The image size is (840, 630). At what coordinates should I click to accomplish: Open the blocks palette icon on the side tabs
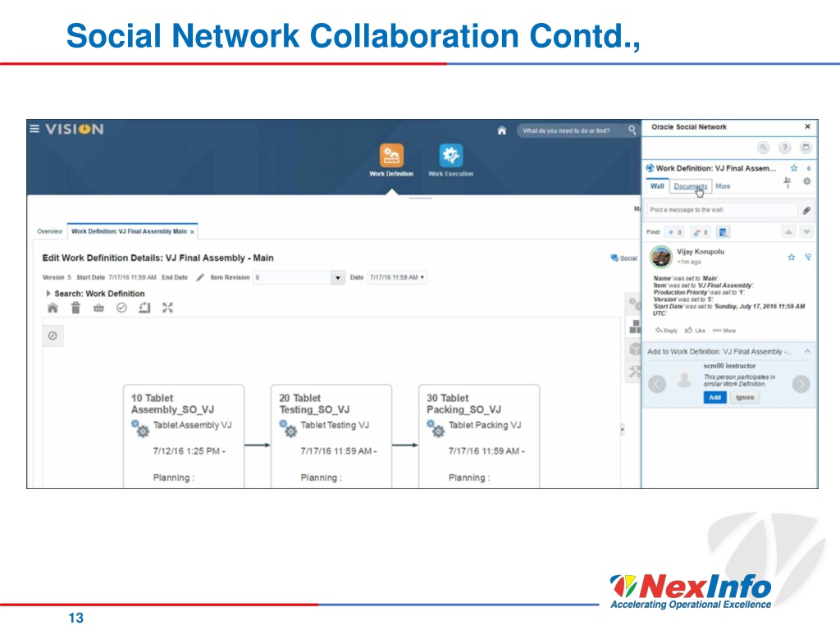pos(634,326)
